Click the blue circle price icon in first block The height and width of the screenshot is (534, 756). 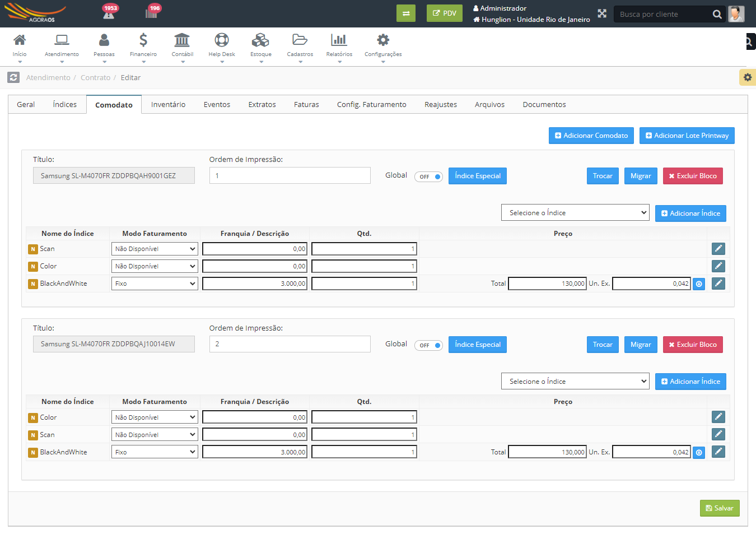(x=699, y=284)
